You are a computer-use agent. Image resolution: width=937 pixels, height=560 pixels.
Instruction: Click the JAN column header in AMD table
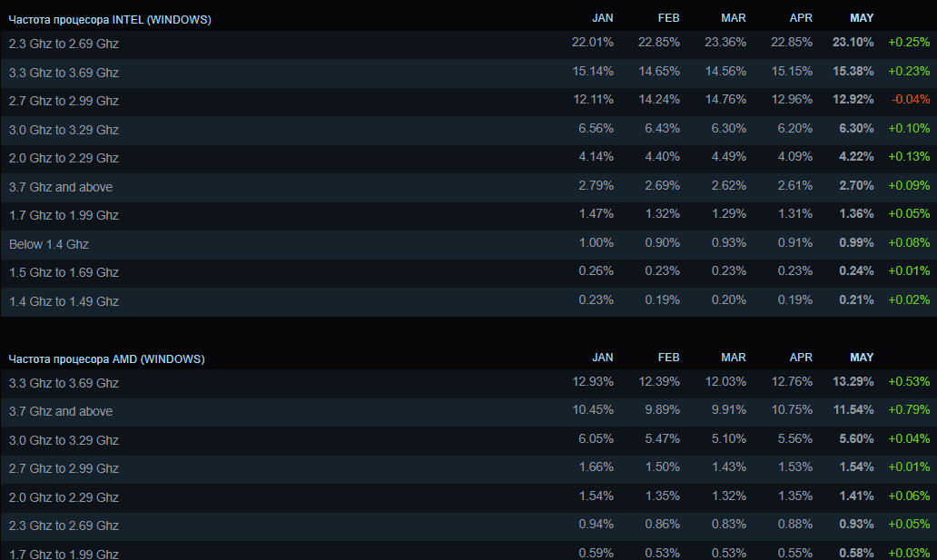[602, 359]
